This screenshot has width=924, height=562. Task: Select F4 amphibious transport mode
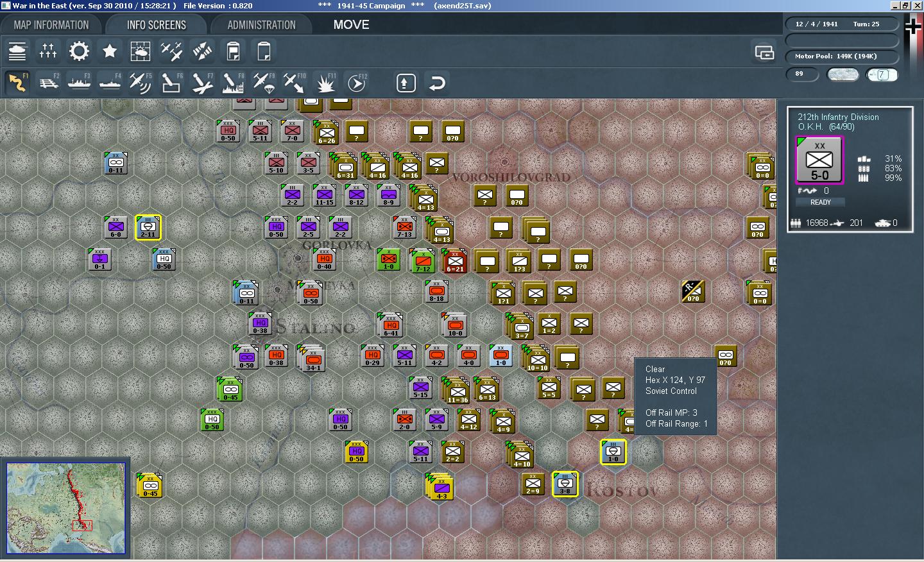(x=110, y=83)
